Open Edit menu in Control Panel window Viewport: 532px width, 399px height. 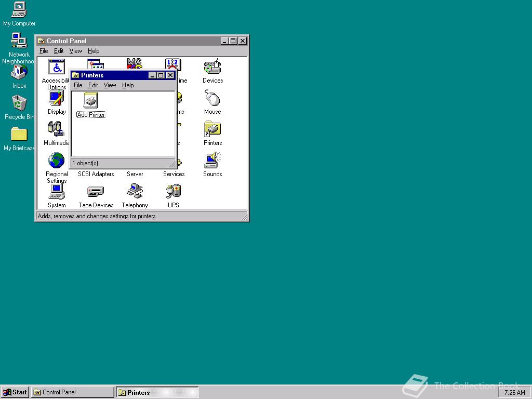coord(59,51)
